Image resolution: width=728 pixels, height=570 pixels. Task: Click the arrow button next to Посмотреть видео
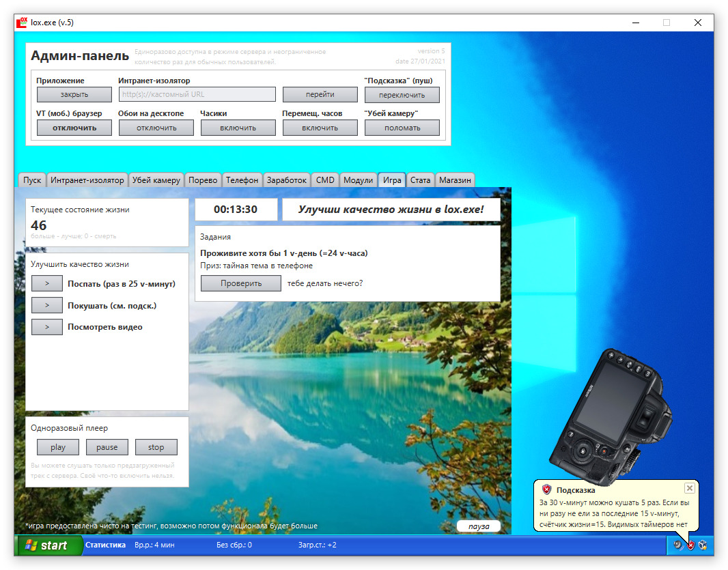pyautogui.click(x=47, y=327)
